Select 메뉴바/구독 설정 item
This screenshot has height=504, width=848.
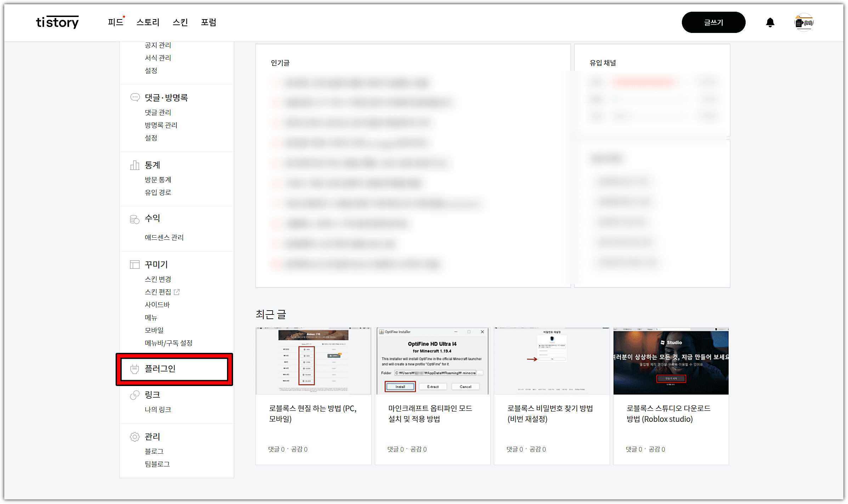click(168, 343)
